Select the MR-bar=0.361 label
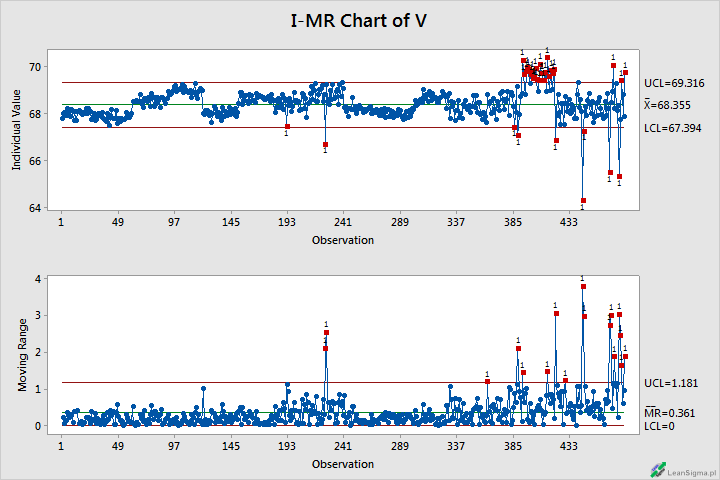This screenshot has width=720, height=480. (668, 412)
